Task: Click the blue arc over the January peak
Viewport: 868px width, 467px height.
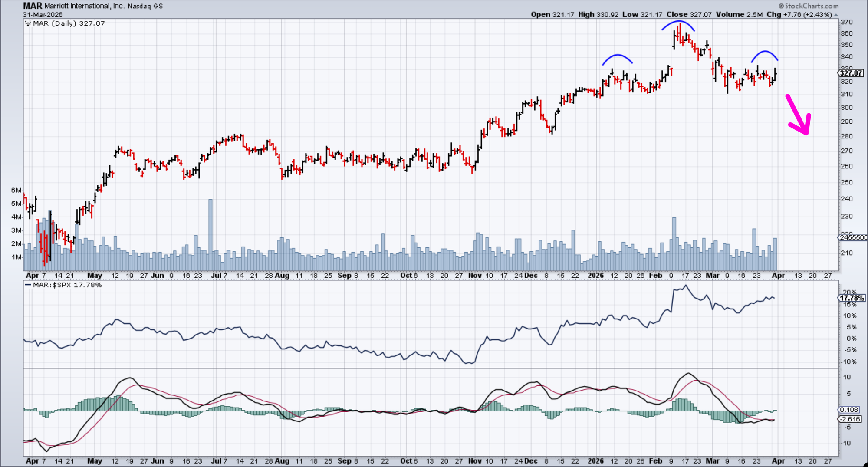Action: [617, 56]
